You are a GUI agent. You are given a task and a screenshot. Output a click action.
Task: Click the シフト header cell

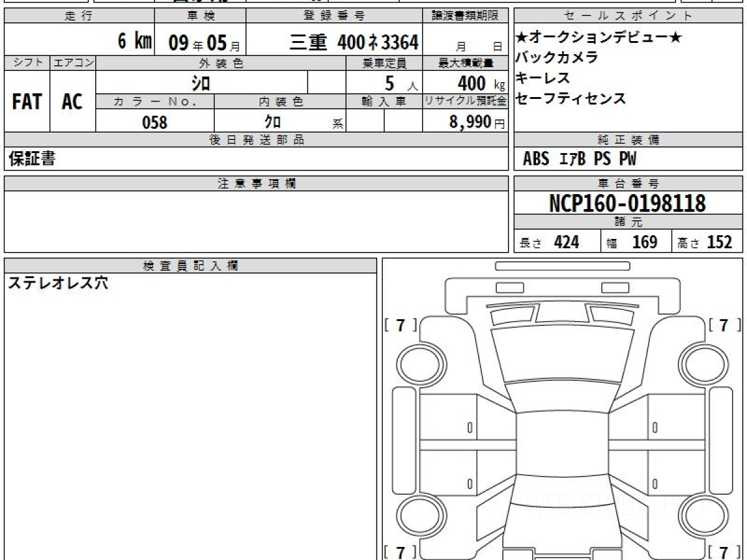pos(27,63)
